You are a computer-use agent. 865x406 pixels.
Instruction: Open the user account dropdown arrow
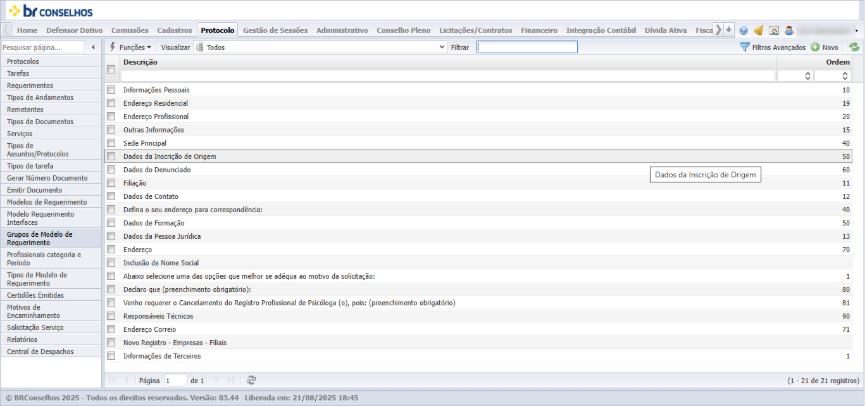[x=856, y=31]
